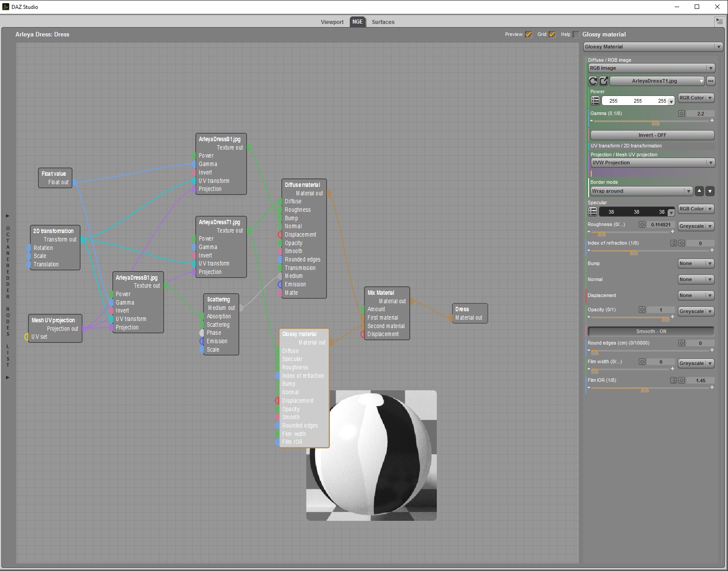Open the Wrap around border mode dropdown
The image size is (728, 571).
(641, 191)
